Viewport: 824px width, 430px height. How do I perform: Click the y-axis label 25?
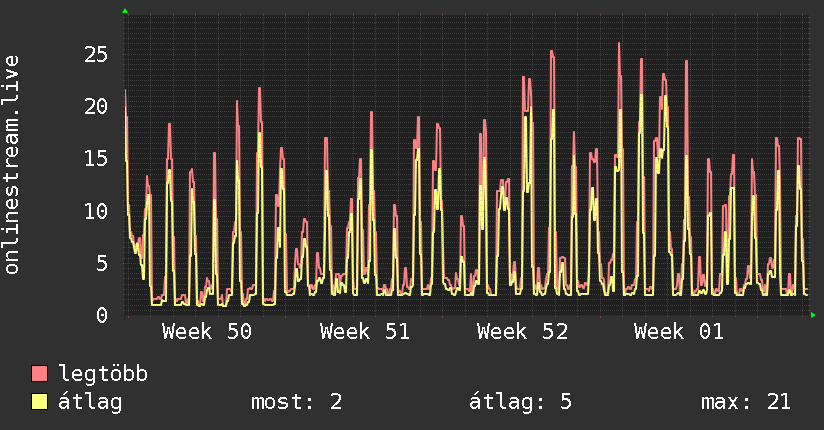click(x=96, y=54)
